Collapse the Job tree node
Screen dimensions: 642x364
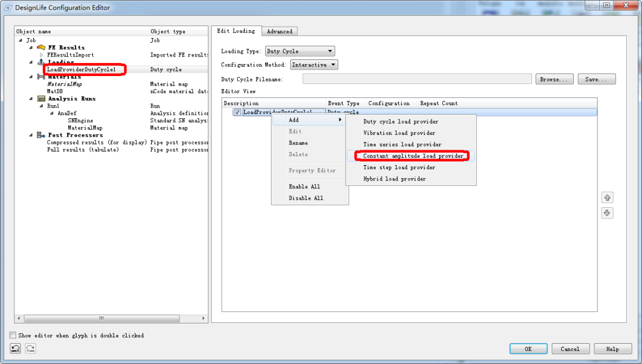(x=20, y=40)
